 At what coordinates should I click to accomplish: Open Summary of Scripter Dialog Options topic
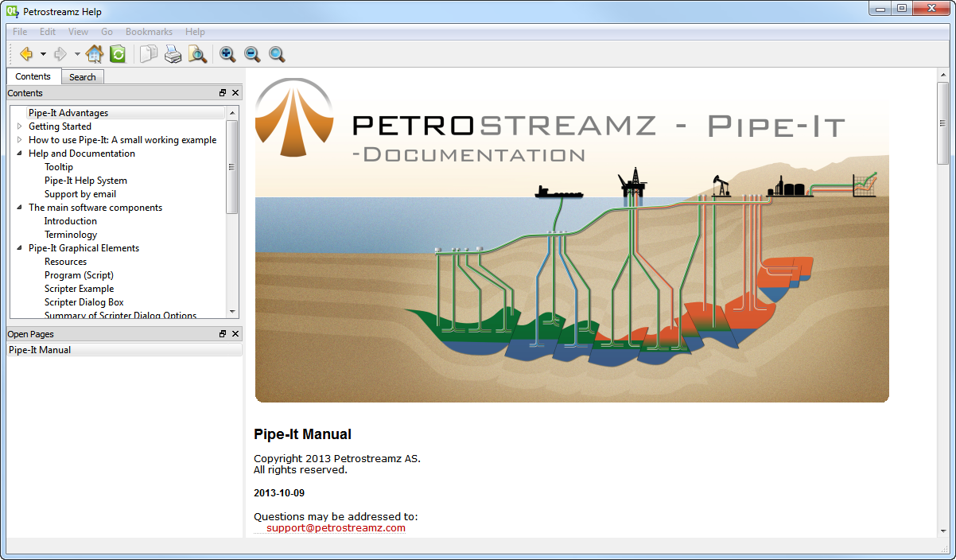tap(121, 316)
